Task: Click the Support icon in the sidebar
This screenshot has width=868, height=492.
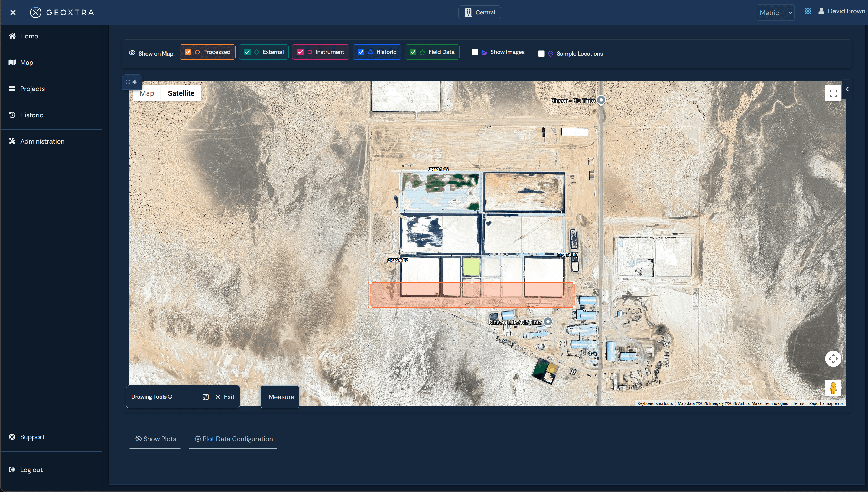Action: point(12,436)
